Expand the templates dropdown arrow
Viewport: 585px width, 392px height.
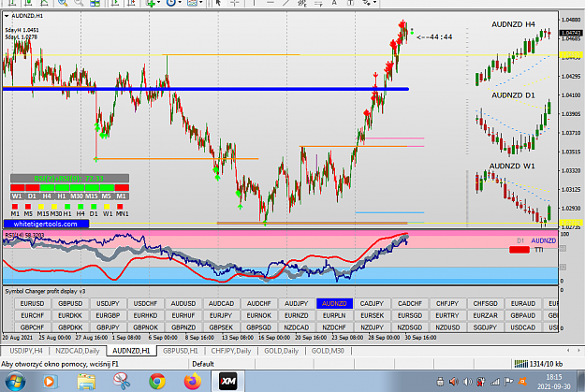click(x=200, y=3)
